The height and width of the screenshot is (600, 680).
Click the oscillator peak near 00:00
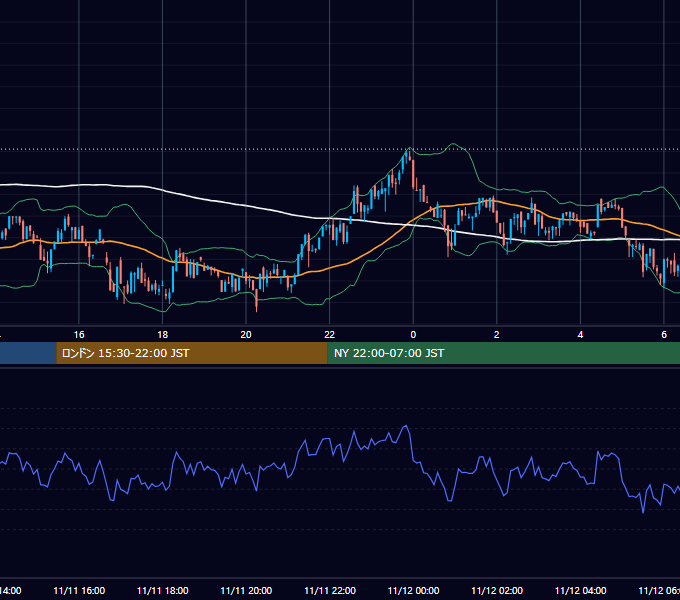point(406,427)
